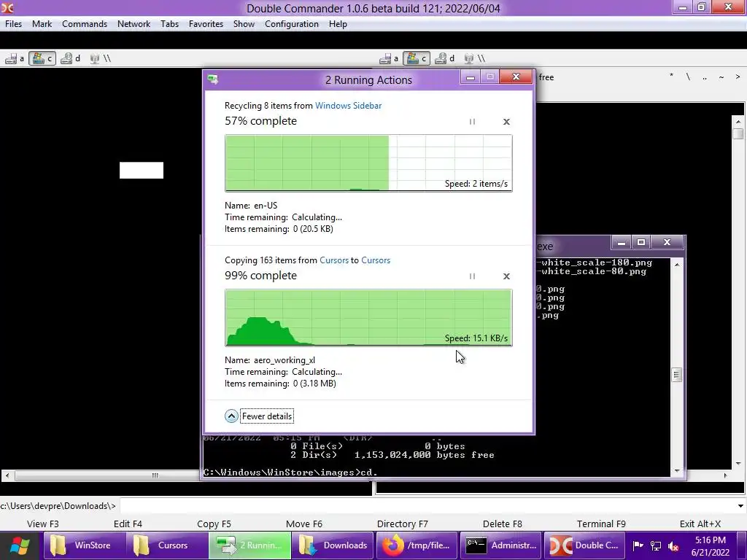Open the Windows Start button
The width and height of the screenshot is (747, 560).
pos(20,545)
